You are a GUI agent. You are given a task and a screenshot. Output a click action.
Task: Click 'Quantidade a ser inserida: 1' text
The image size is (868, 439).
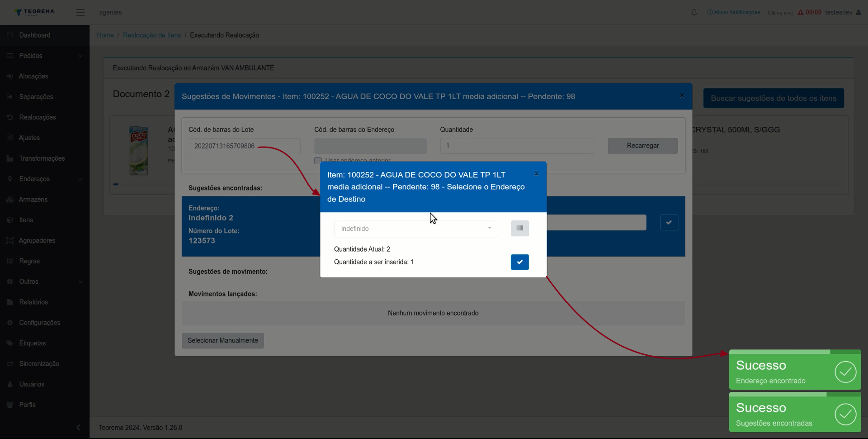[x=374, y=262]
